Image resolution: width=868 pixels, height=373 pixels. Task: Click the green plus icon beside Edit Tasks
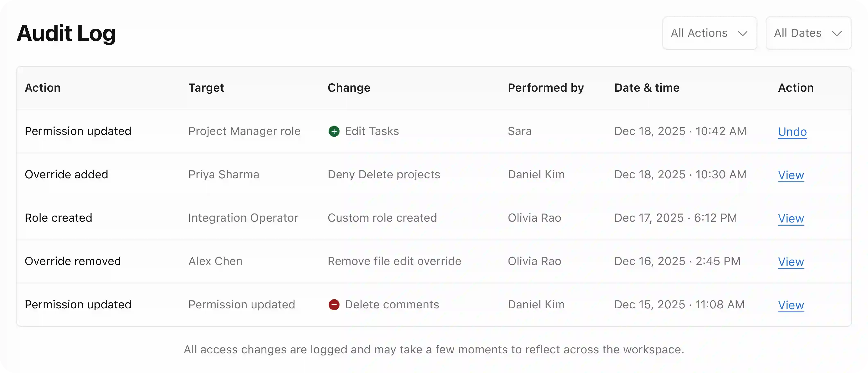(334, 131)
